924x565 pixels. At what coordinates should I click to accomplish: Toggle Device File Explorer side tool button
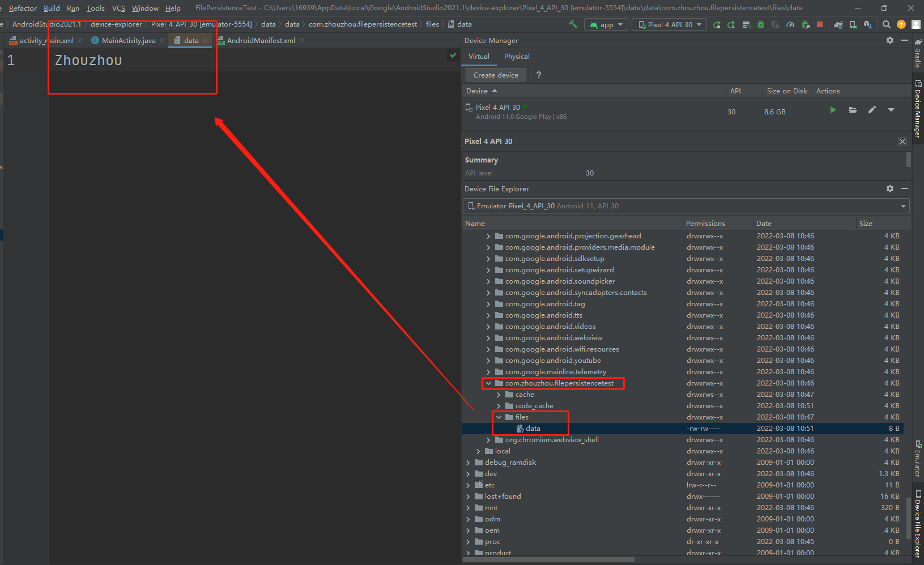[x=918, y=524]
